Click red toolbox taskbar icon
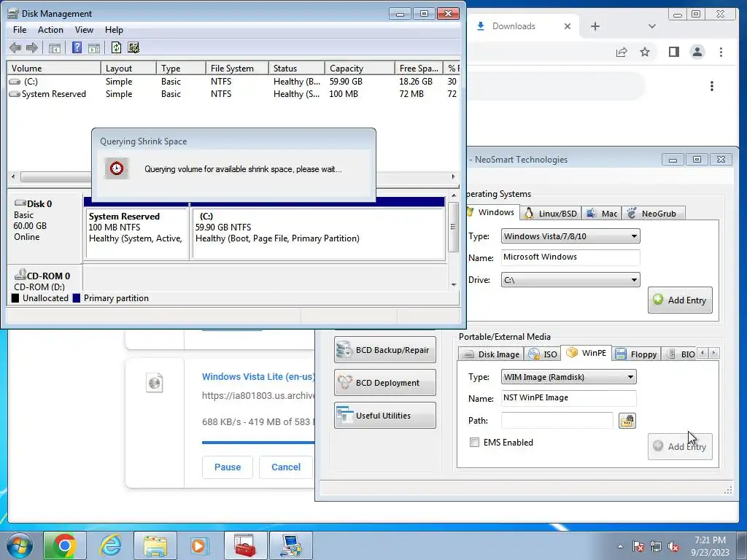The image size is (747, 560). coord(245,545)
